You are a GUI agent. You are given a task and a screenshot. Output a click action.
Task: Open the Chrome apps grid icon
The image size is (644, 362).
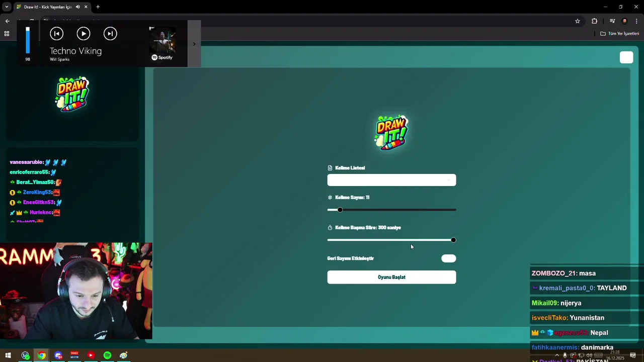[x=7, y=34]
